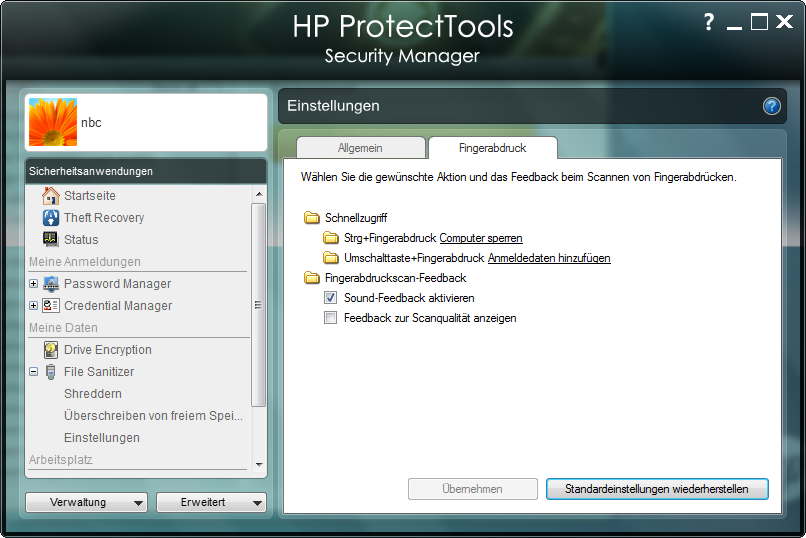This screenshot has height=538, width=806.
Task: Open the Status monitor icon
Action: pyautogui.click(x=50, y=239)
